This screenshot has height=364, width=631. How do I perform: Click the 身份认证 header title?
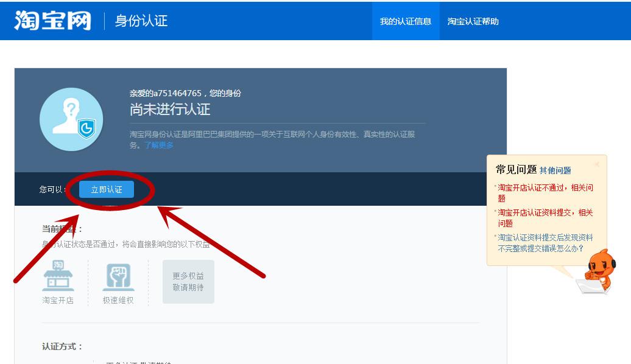141,21
